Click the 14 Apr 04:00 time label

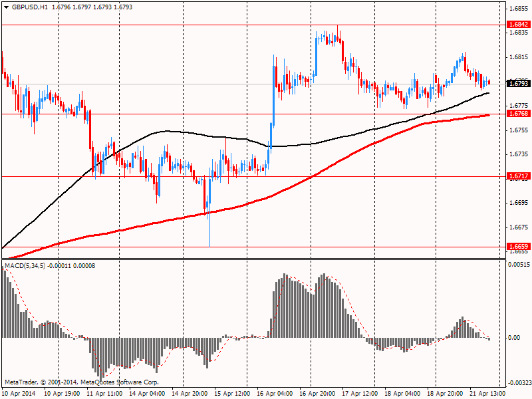pyautogui.click(x=147, y=394)
